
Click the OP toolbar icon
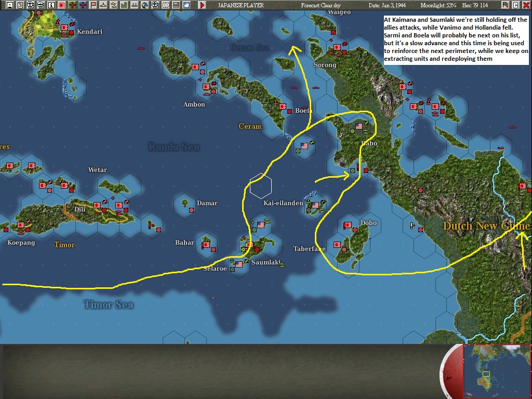166,5
